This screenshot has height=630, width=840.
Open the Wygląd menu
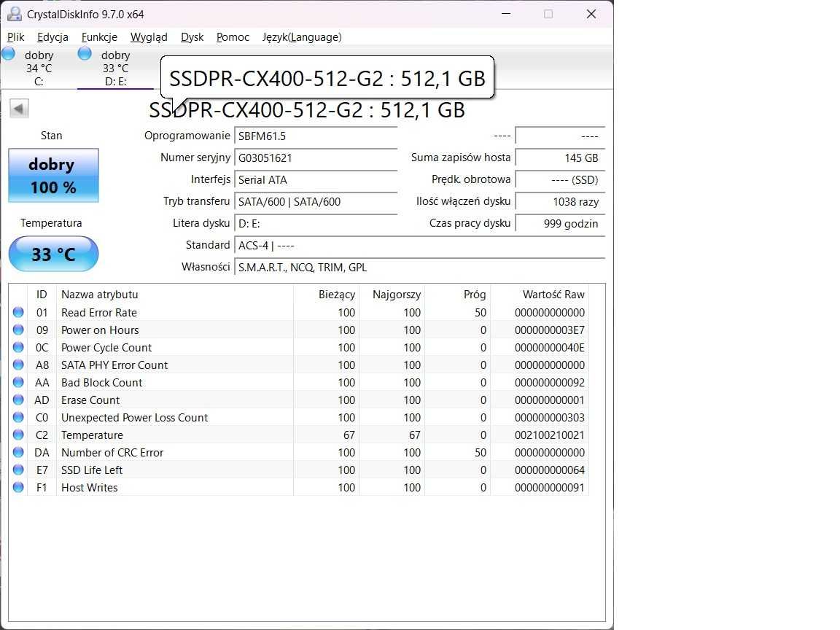(149, 37)
